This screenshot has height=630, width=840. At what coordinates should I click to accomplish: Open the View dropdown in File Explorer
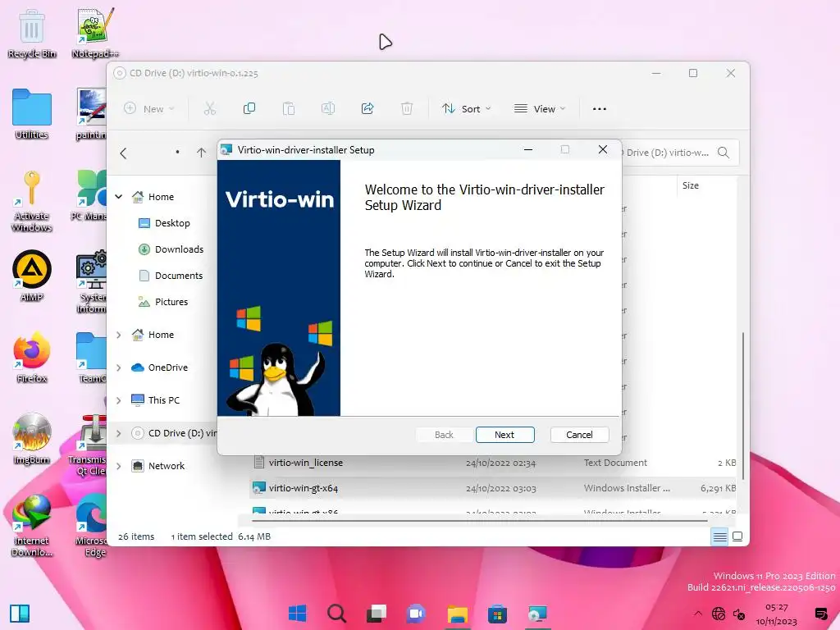(x=540, y=109)
